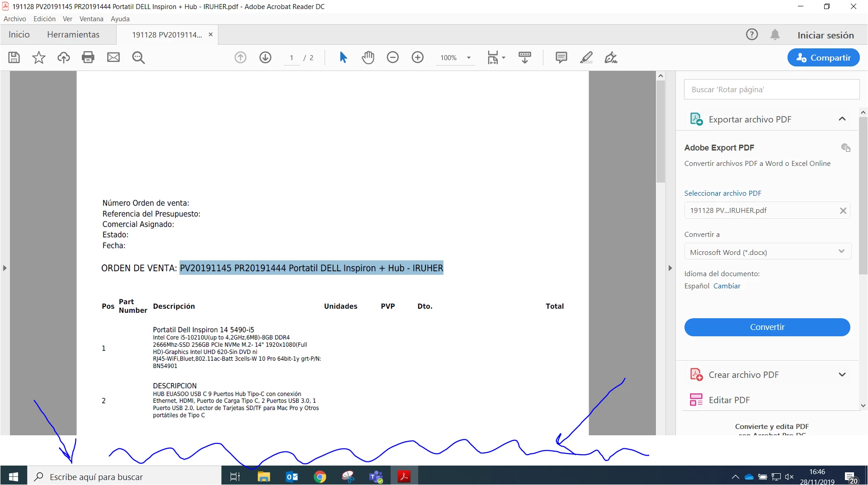Select the 191128 PV2019114... document tab

(167, 34)
